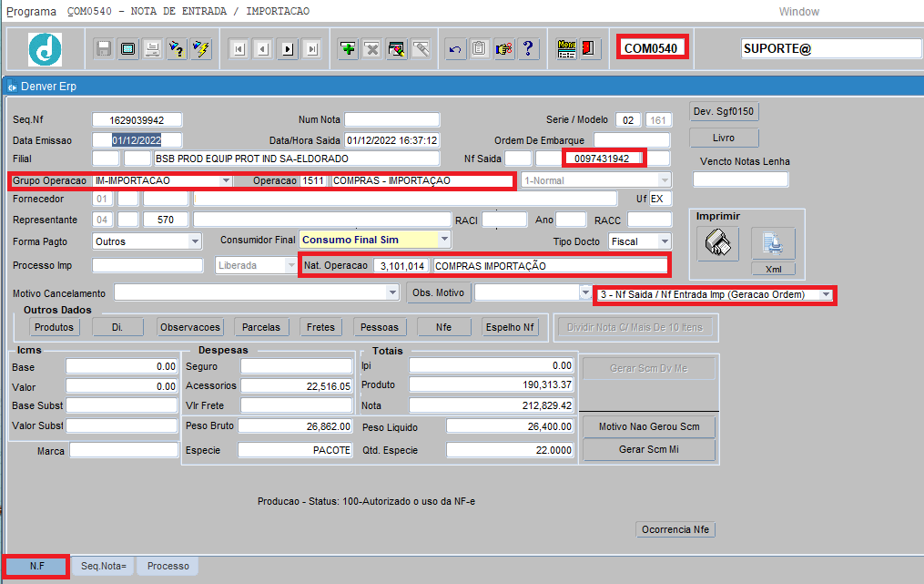924x584 pixels.
Task: Open the Obs. Motivo value dropdown
Action: coord(584,292)
